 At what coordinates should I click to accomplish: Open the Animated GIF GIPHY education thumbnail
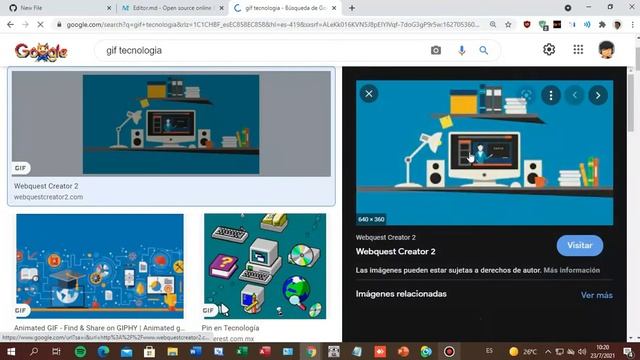pos(100,266)
